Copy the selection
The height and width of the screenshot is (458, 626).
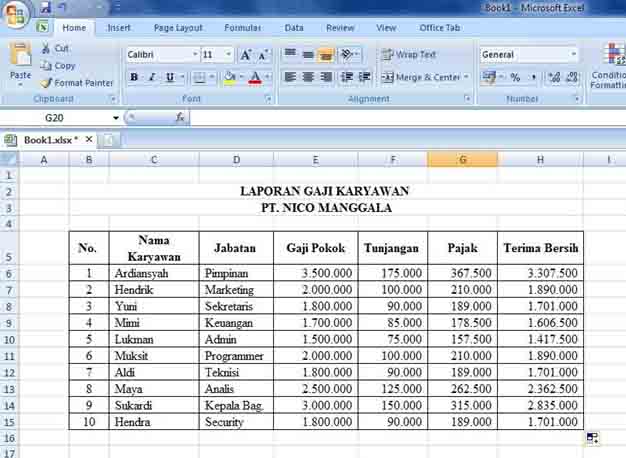tap(58, 65)
